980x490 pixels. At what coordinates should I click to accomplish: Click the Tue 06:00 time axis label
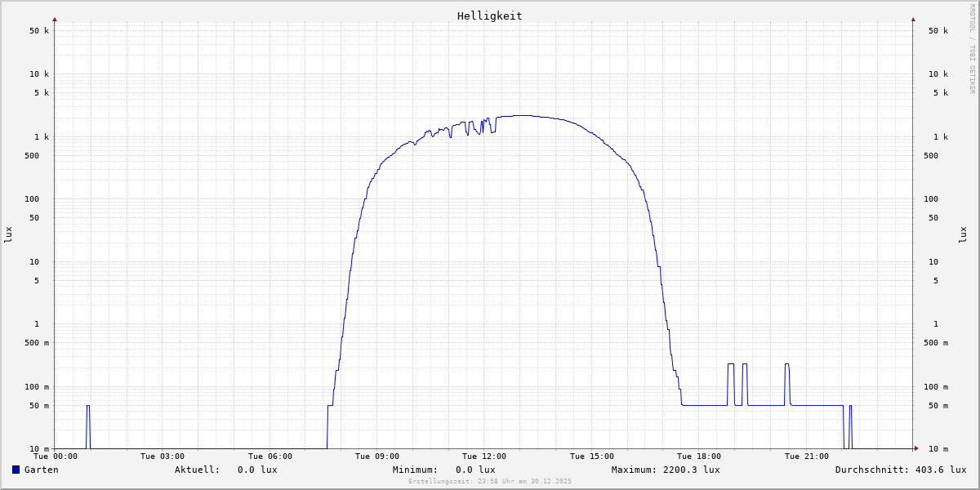[x=269, y=457]
